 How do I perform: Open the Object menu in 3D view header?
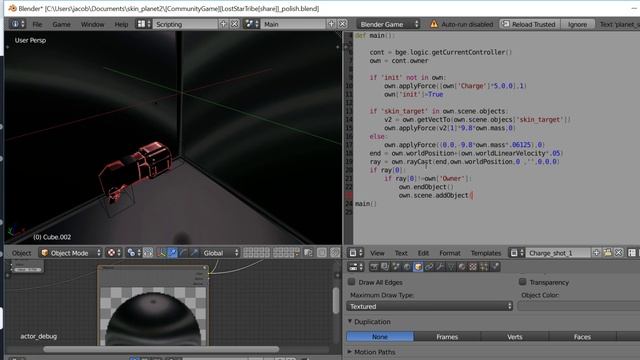click(22, 253)
